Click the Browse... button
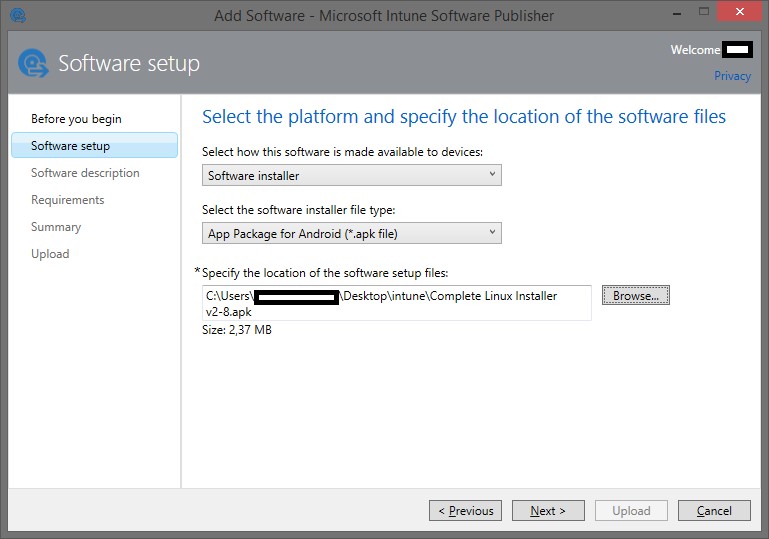Viewport: 769px width, 539px height. click(x=636, y=295)
